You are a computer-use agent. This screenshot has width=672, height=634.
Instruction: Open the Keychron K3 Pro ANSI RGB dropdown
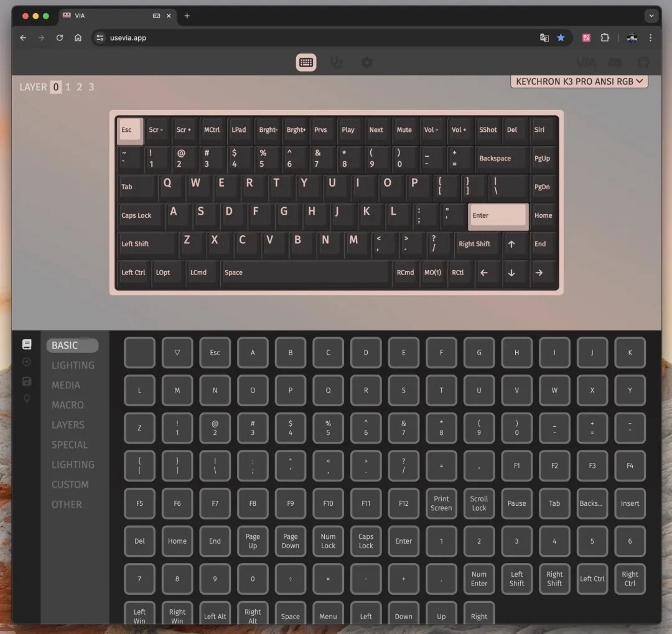(579, 82)
